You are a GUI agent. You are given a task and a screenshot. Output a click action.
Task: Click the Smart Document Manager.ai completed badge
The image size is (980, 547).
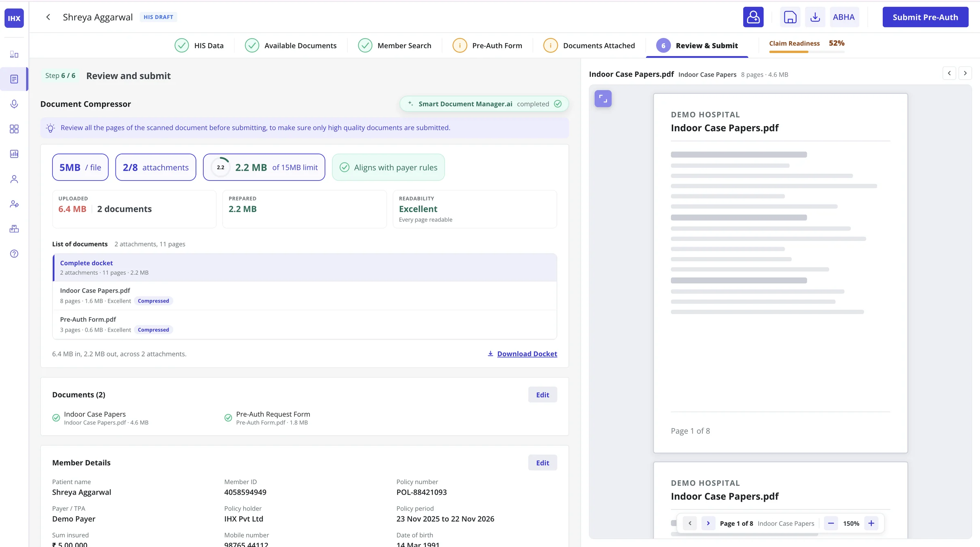point(484,104)
